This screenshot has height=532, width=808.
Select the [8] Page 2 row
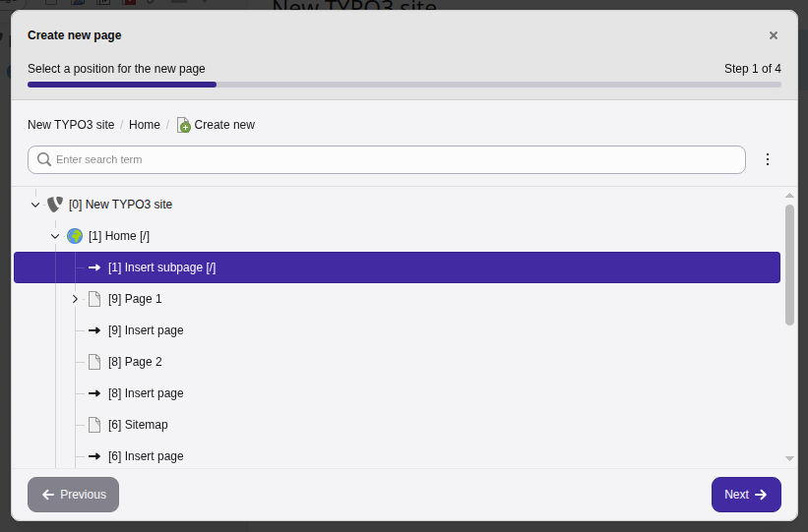click(397, 362)
